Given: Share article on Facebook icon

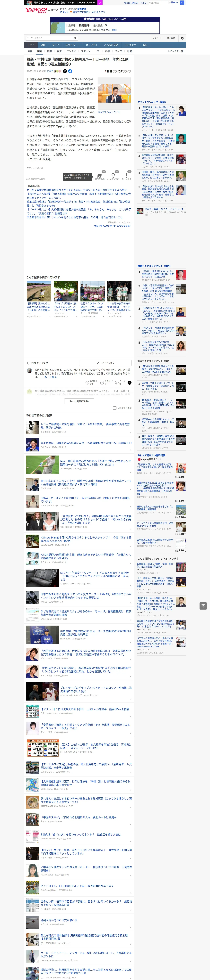Looking at the screenshot, I should 70,71.
